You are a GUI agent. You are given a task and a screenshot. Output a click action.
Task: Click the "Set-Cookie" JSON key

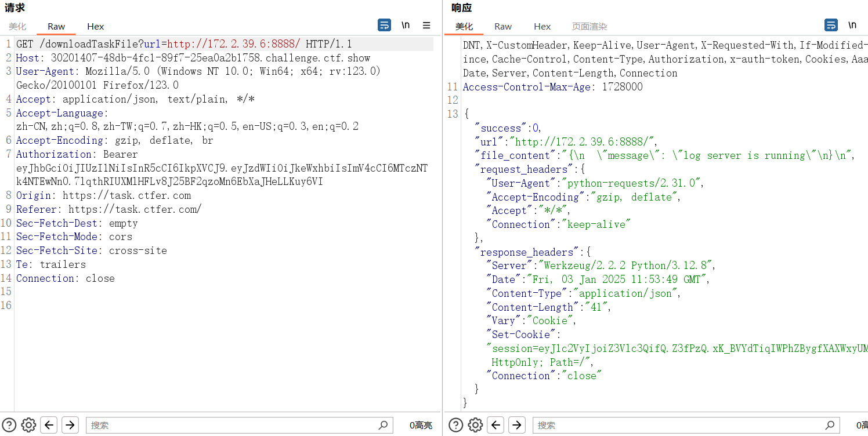(521, 335)
